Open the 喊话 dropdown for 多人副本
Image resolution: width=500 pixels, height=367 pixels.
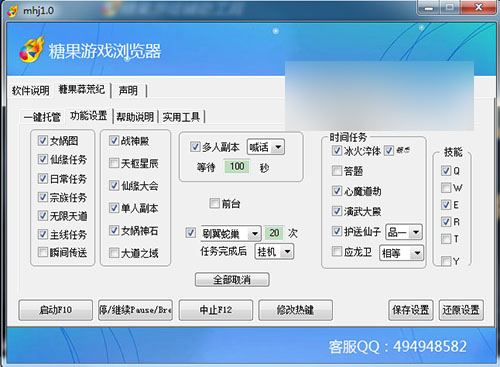click(x=266, y=147)
